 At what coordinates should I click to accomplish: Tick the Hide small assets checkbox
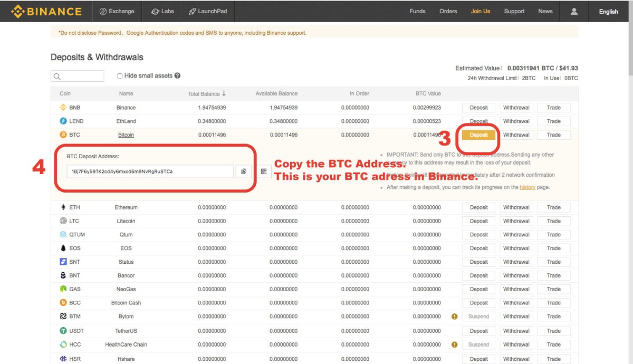coord(120,76)
